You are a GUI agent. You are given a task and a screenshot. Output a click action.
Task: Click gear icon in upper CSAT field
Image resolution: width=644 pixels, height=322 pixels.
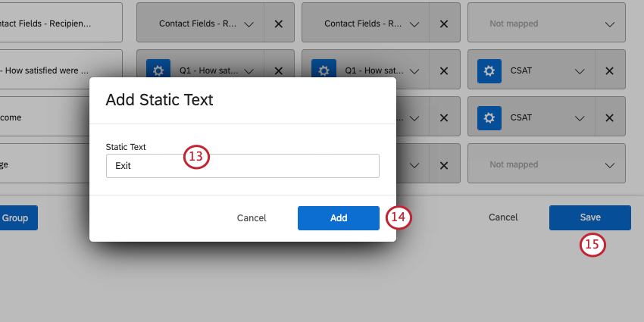[489, 70]
